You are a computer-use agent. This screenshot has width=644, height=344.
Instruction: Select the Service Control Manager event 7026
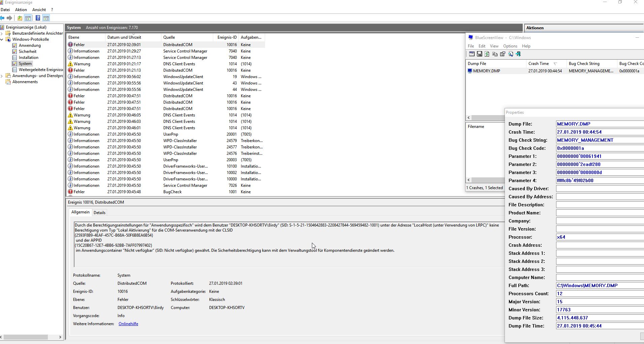click(166, 185)
